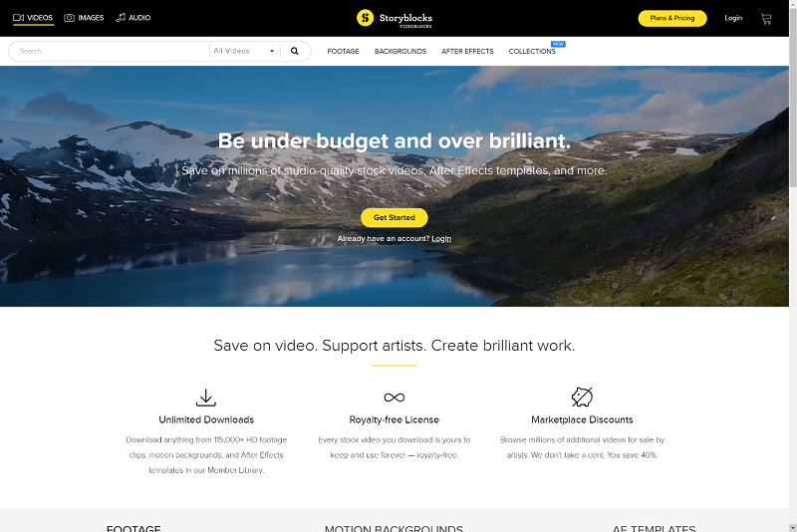The height and width of the screenshot is (532, 797).
Task: Click the search magnifier icon
Action: click(x=294, y=51)
